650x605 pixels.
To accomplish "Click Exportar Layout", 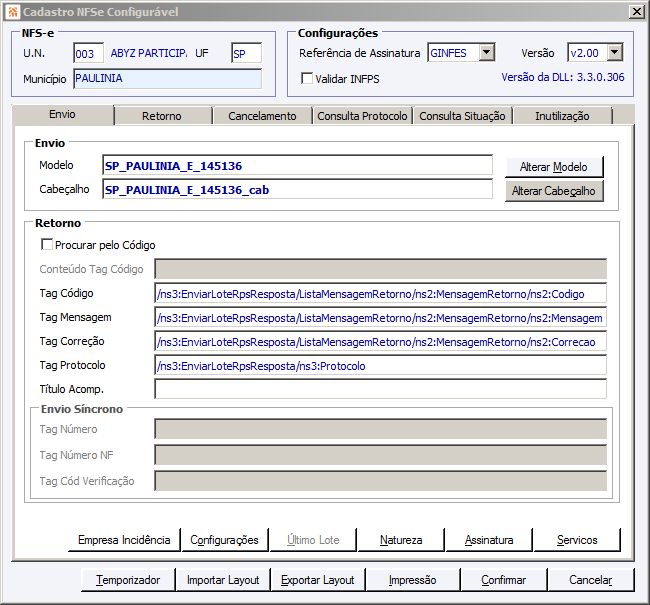I will [x=318, y=580].
